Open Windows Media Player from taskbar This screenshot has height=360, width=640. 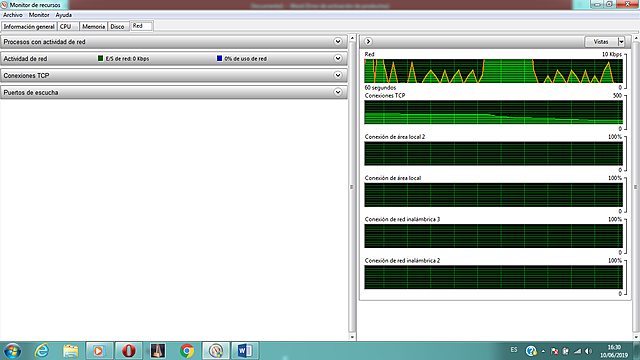pyautogui.click(x=99, y=351)
